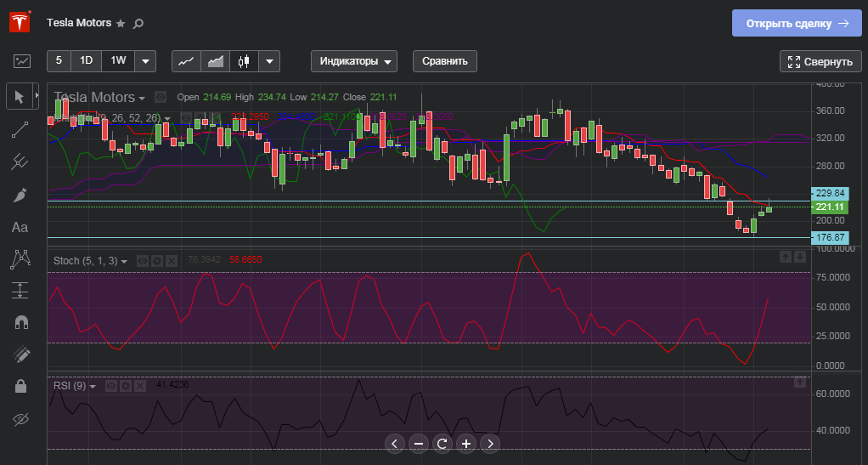Click the search icon beside Tesla Motors

[138, 24]
